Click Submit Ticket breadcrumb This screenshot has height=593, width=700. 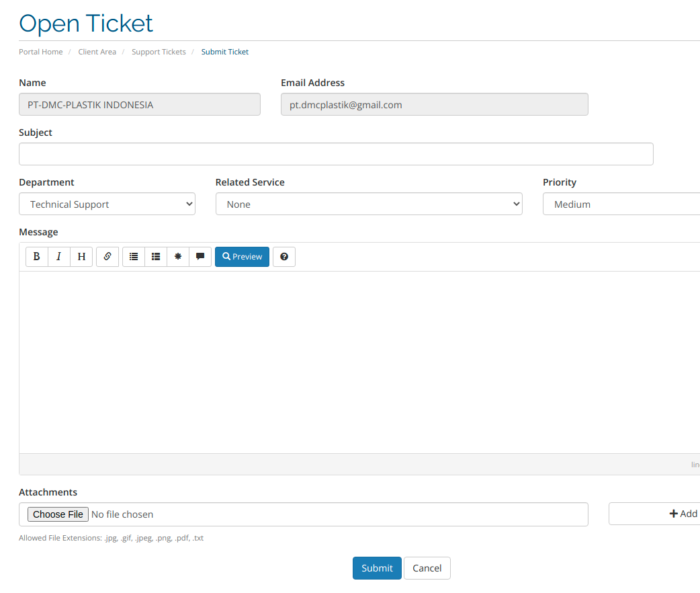pos(224,52)
